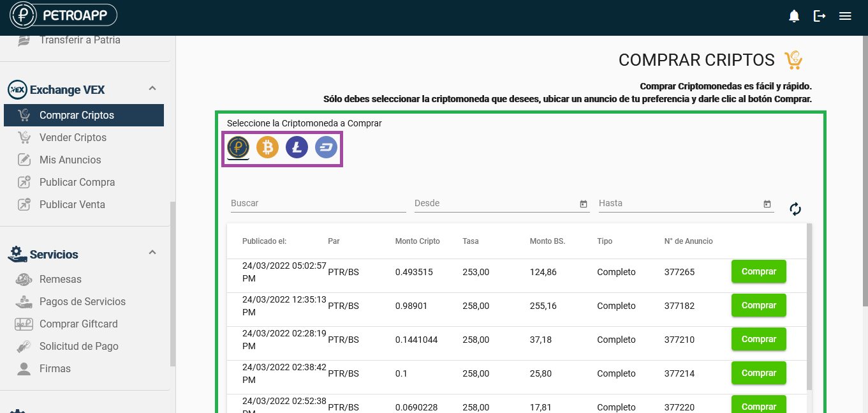The image size is (868, 413).
Task: Go to Vender Criptos menu item
Action: pos(73,137)
